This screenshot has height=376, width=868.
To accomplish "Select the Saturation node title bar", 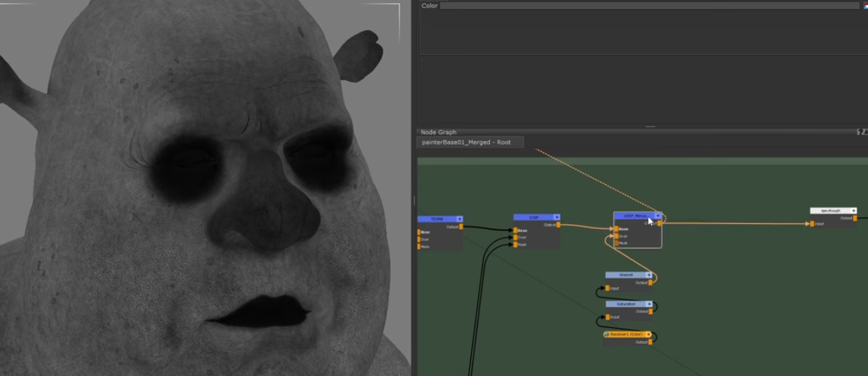I will click(625, 304).
